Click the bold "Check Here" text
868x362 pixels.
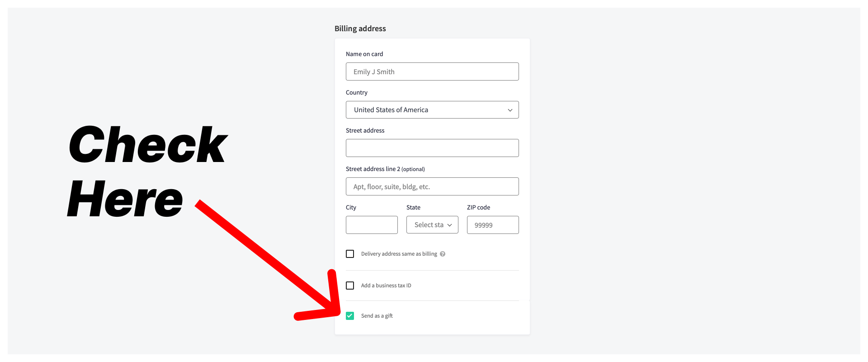147,172
